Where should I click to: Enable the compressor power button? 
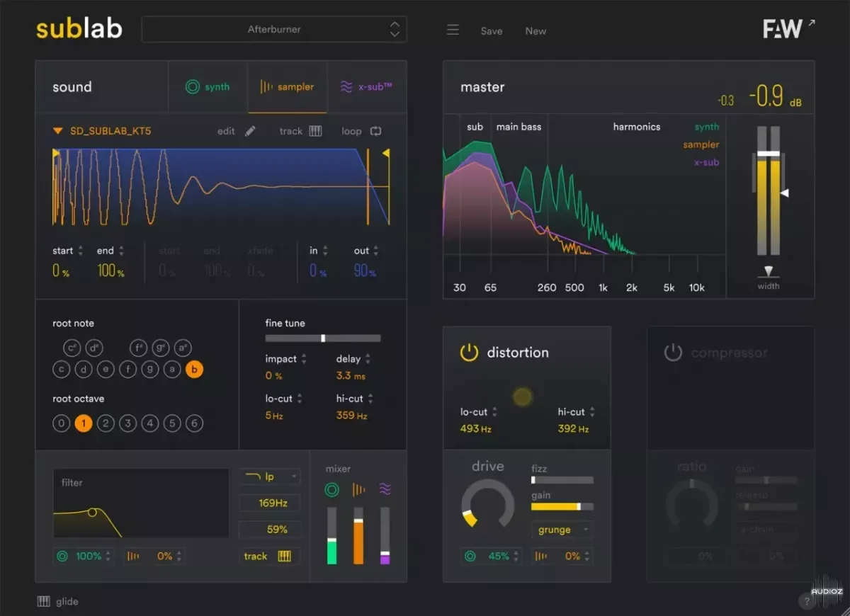(672, 352)
